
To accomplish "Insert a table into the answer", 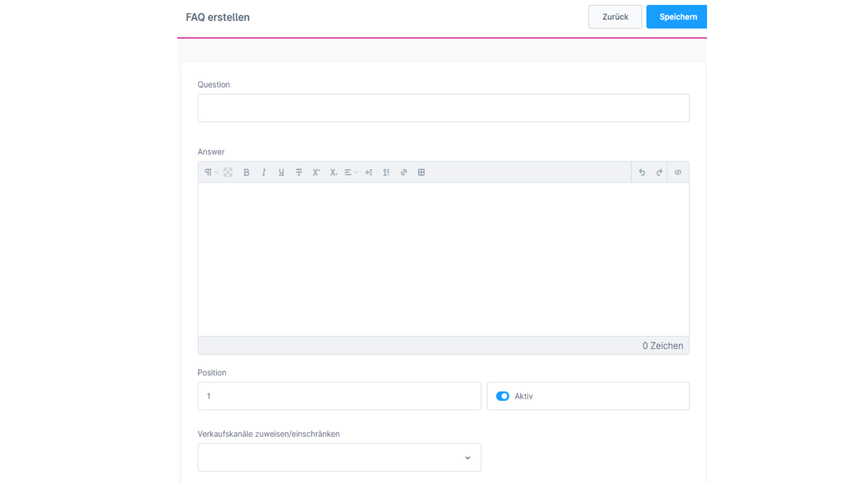I will click(421, 172).
